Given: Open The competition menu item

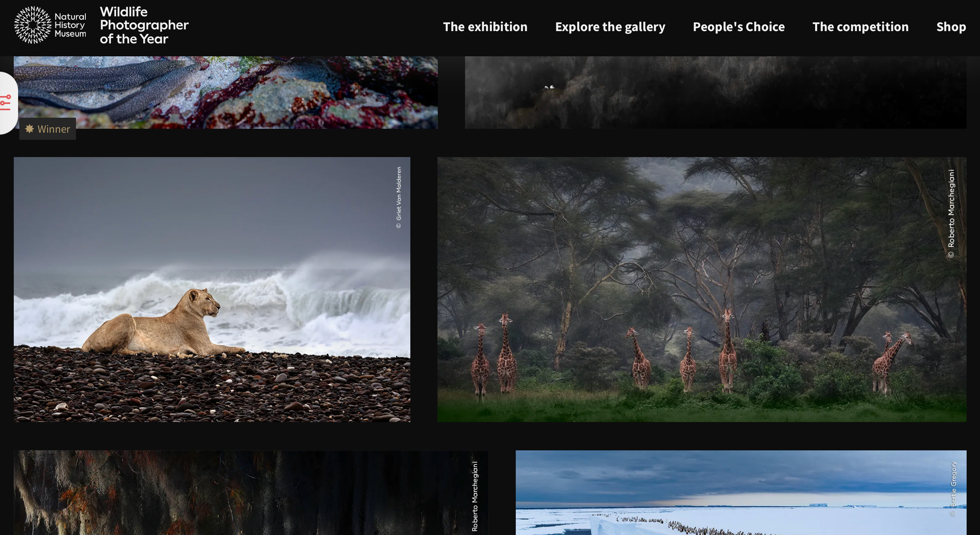Looking at the screenshot, I should coord(860,27).
